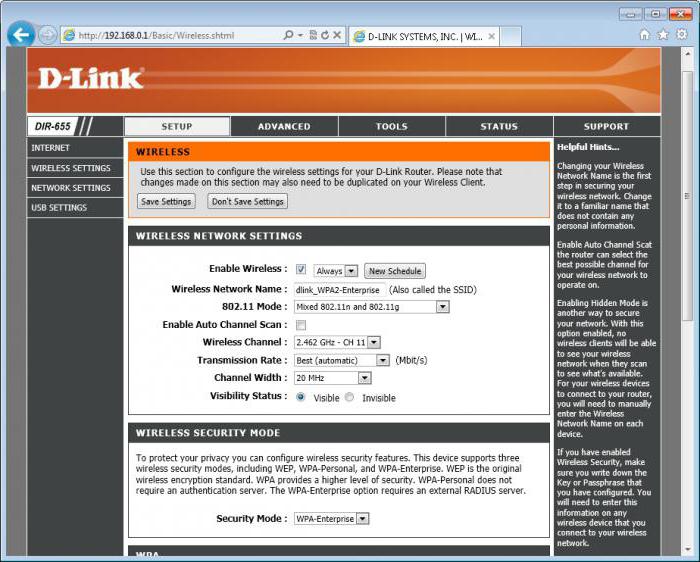Select the Invisible radio button
700x562 pixels.
click(x=350, y=397)
